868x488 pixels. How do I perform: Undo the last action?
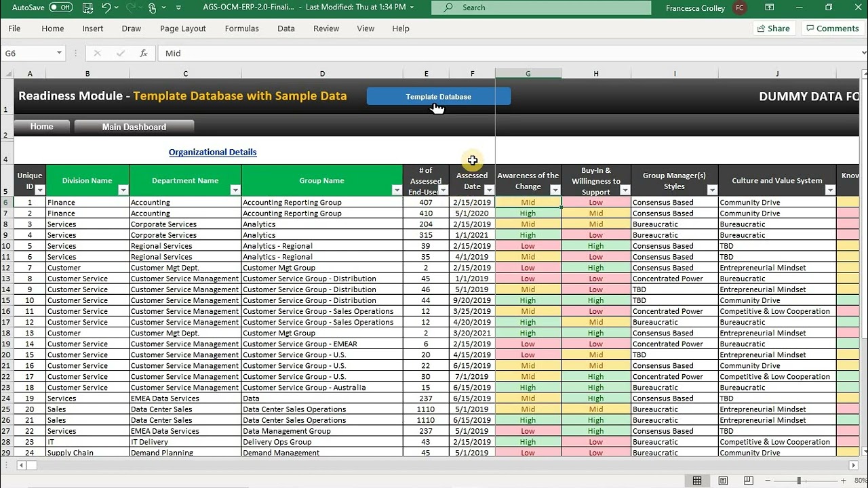[106, 7]
